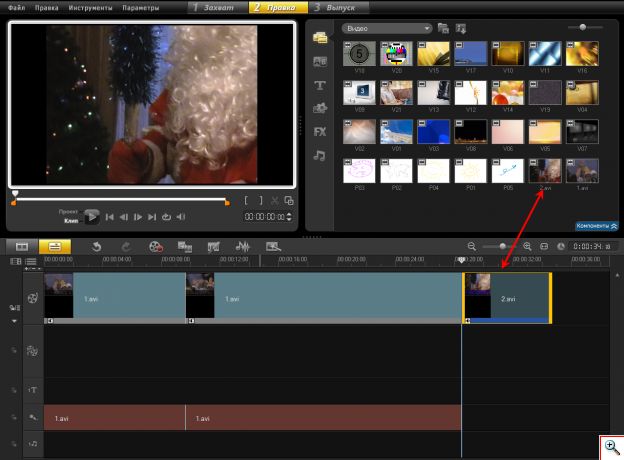The image size is (624, 460).
Task: Open the Transitions library panel
Action: point(320,62)
